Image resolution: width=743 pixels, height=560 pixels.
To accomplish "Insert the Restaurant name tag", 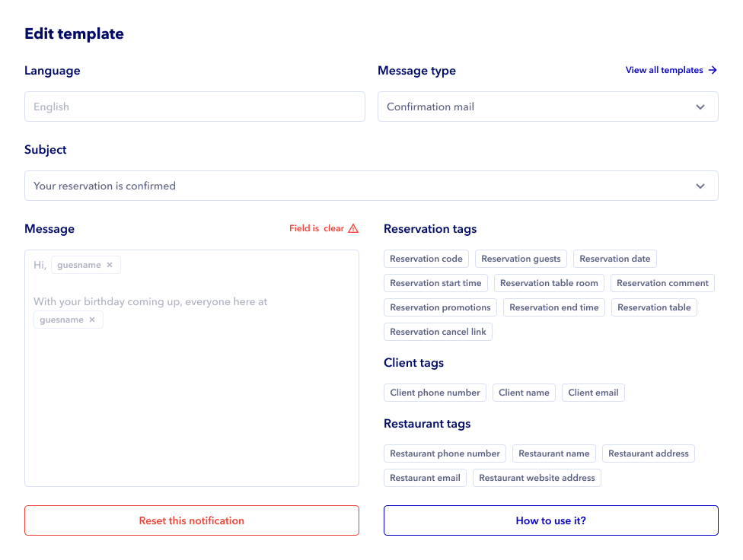I will tap(554, 453).
